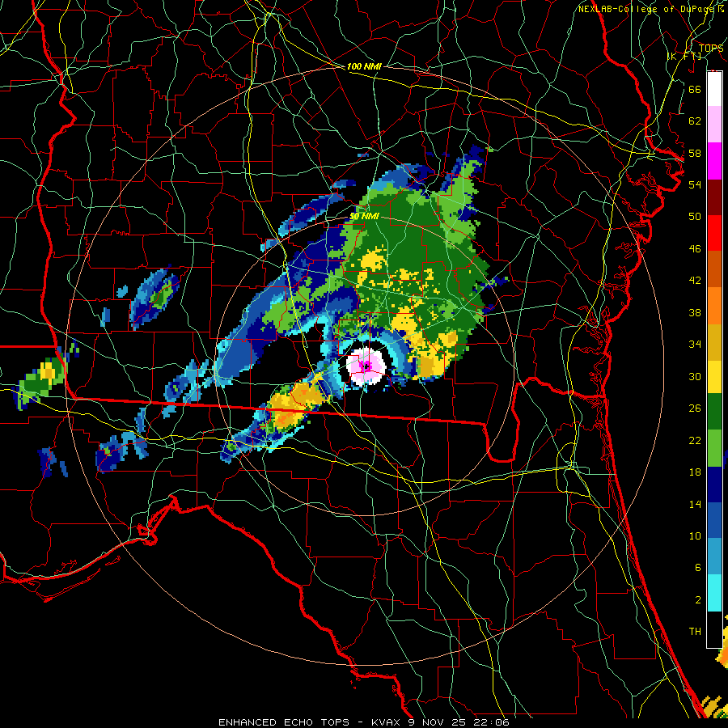
Task: Click the "K FT" unit label
Action: pyautogui.click(x=685, y=56)
